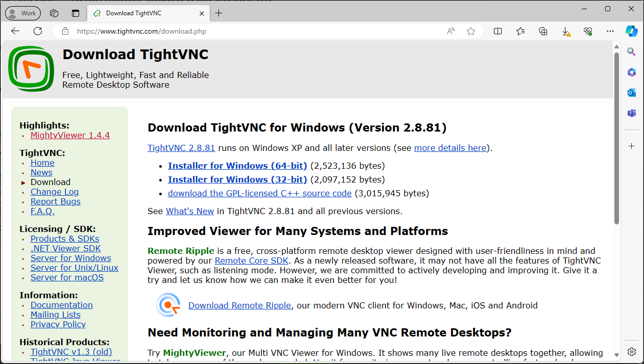
Task: Add page to favorites star icon
Action: 471,31
